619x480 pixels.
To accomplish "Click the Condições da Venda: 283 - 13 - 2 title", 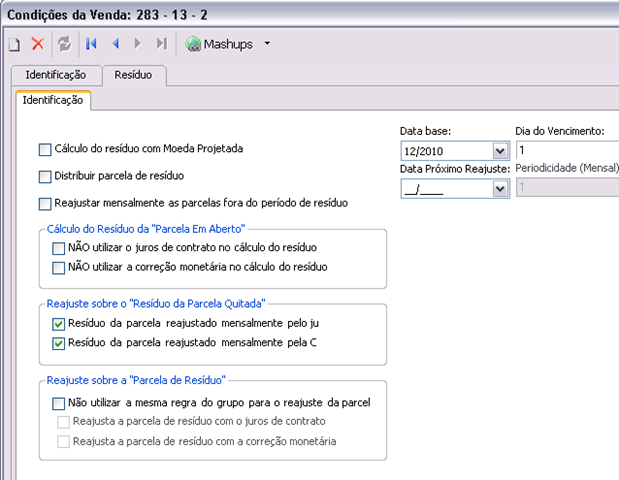I will point(107,15).
